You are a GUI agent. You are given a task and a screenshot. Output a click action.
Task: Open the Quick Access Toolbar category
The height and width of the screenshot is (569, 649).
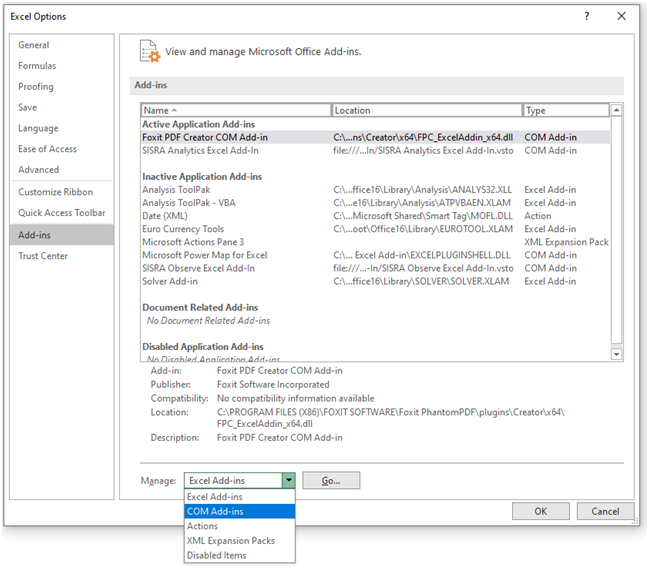pos(61,213)
